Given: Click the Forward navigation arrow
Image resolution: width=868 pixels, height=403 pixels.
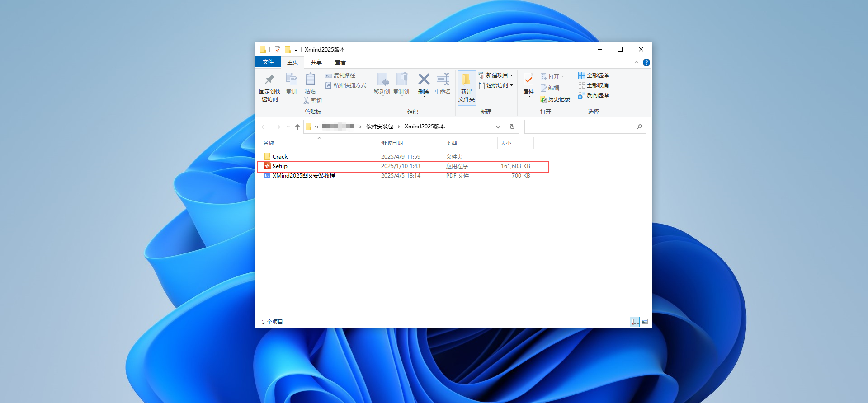Looking at the screenshot, I should click(277, 127).
